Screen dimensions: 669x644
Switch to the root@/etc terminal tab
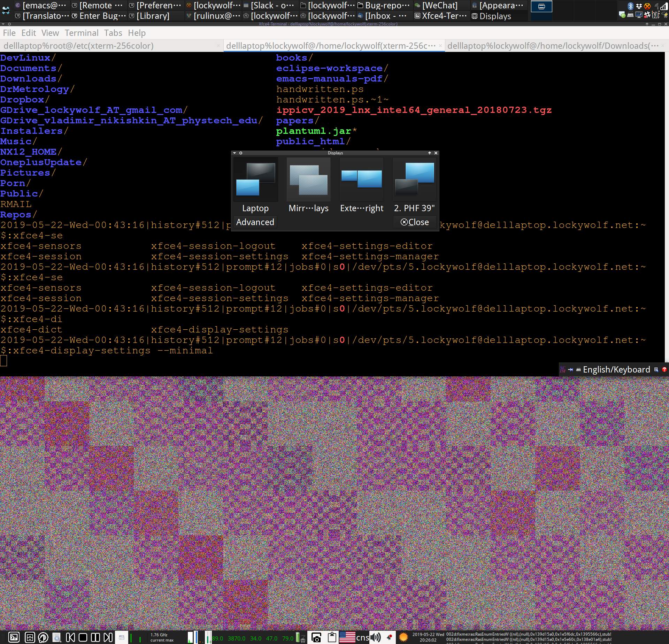coord(78,46)
